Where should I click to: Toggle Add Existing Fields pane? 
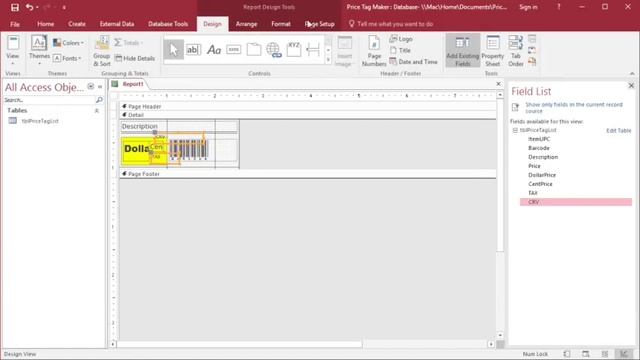pos(462,51)
